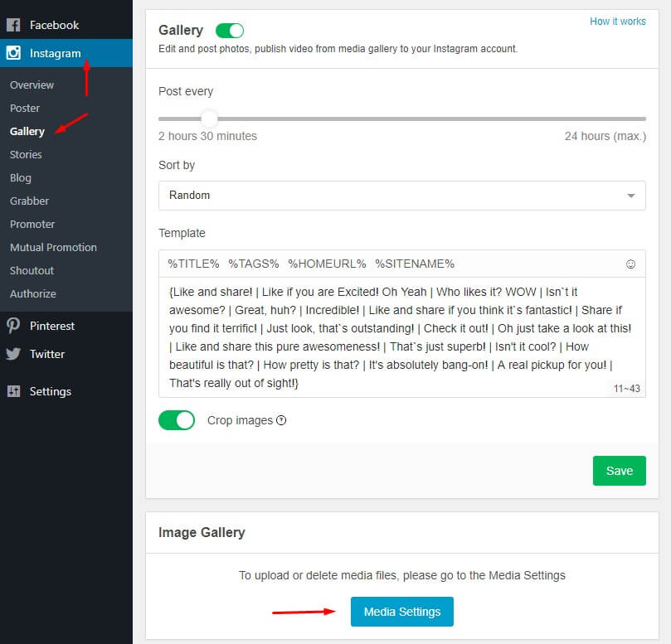Click the Facebook logo icon in sidebar

click(x=13, y=25)
